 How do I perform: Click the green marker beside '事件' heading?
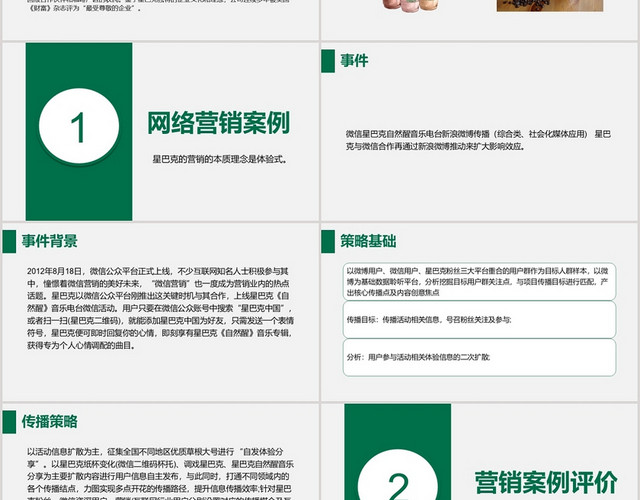click(x=328, y=61)
